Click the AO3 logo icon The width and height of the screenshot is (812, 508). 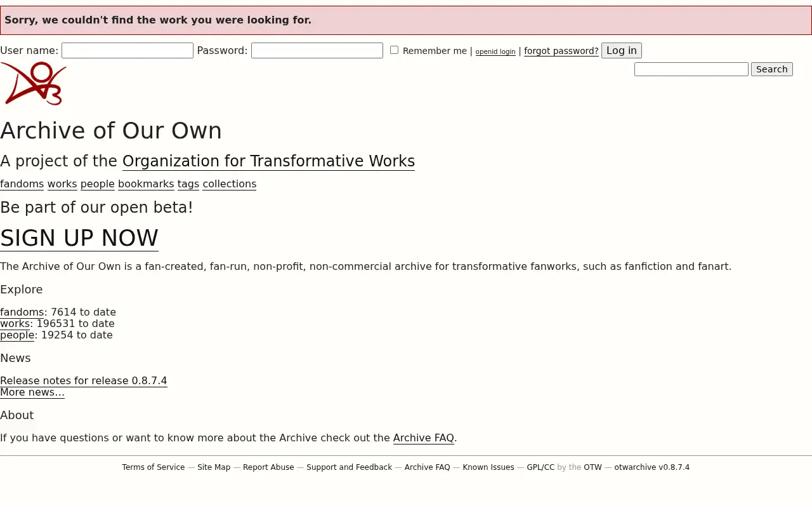(34, 83)
